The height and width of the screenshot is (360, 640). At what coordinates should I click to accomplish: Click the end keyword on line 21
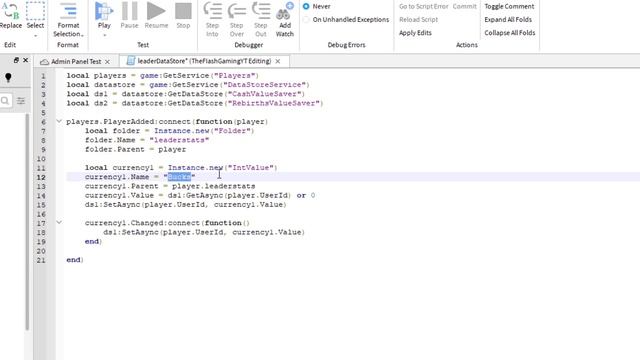73,260
